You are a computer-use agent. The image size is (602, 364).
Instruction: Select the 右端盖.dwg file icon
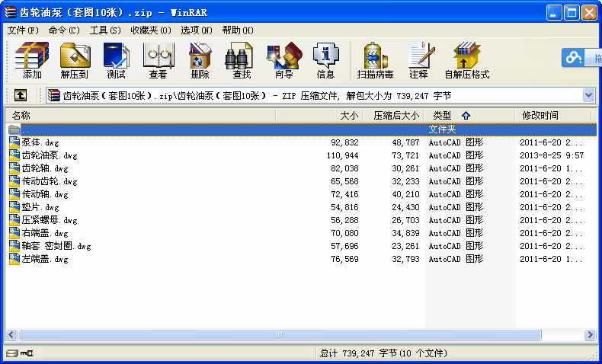pyautogui.click(x=14, y=233)
